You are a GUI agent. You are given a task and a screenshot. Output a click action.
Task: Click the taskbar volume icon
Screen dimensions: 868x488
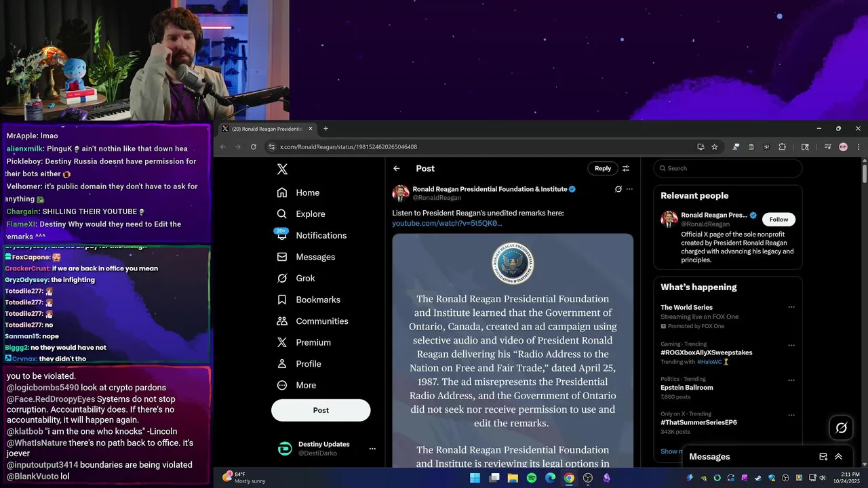[823, 478]
